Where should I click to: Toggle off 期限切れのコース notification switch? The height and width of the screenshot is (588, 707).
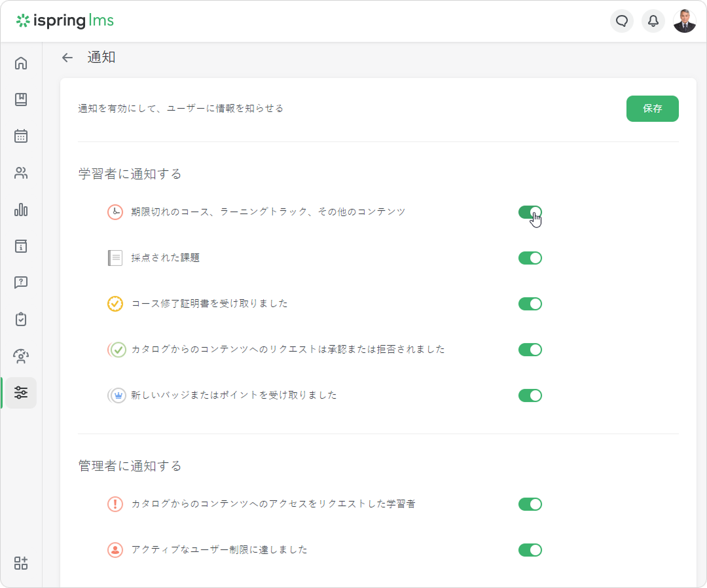tap(530, 212)
